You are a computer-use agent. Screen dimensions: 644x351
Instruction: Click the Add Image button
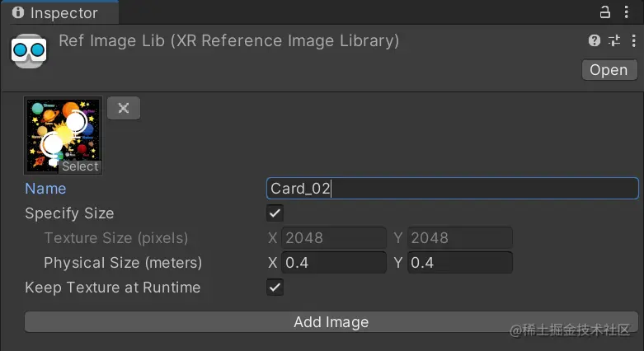(331, 322)
